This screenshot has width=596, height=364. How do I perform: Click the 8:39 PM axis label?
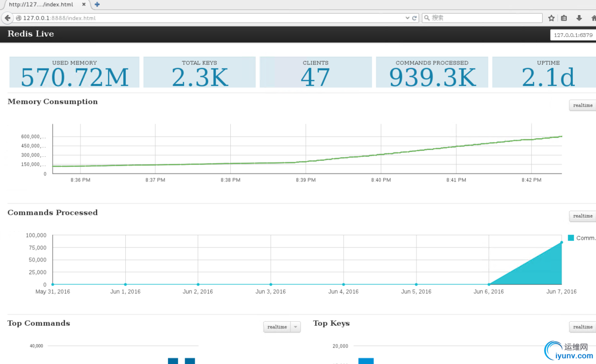(x=306, y=180)
